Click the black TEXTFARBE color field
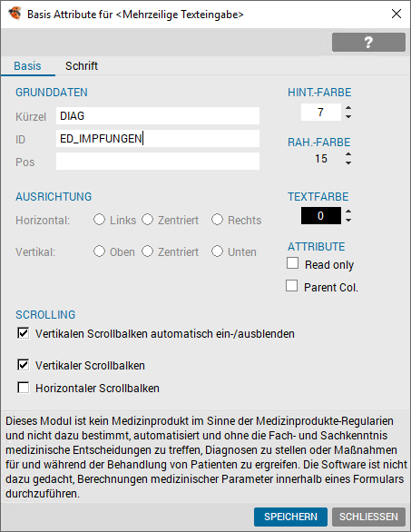The height and width of the screenshot is (532, 411). [321, 216]
